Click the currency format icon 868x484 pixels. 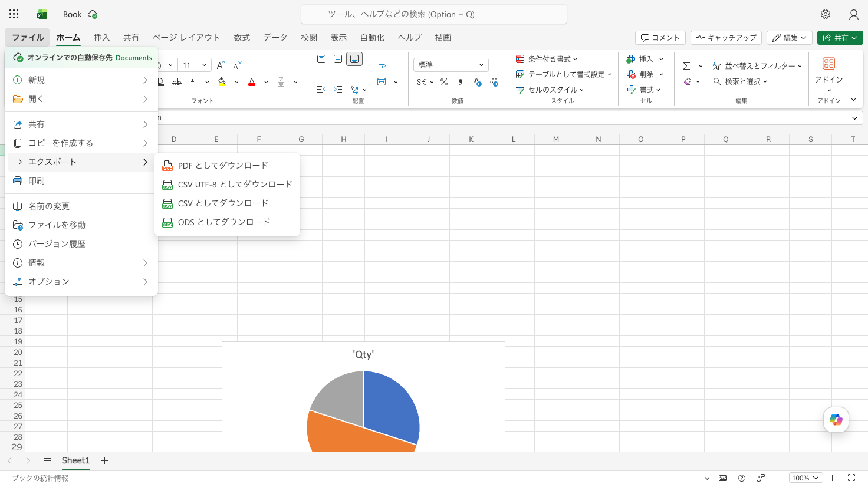[x=422, y=82]
